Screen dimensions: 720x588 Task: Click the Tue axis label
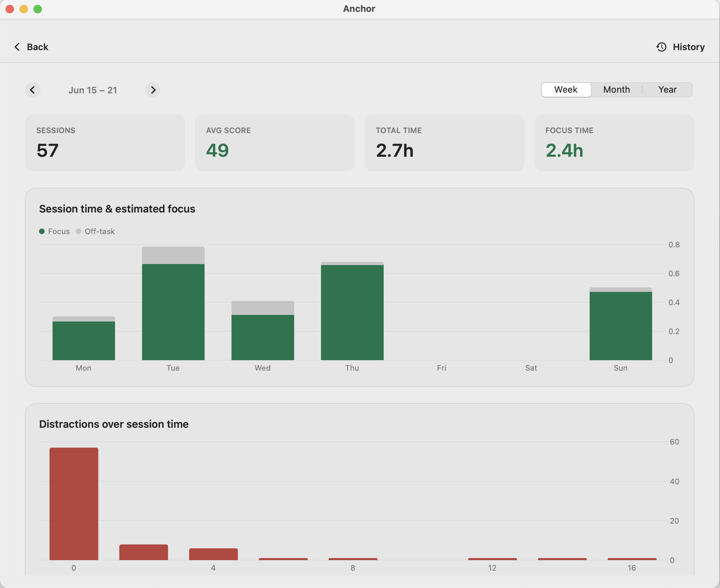coord(173,368)
